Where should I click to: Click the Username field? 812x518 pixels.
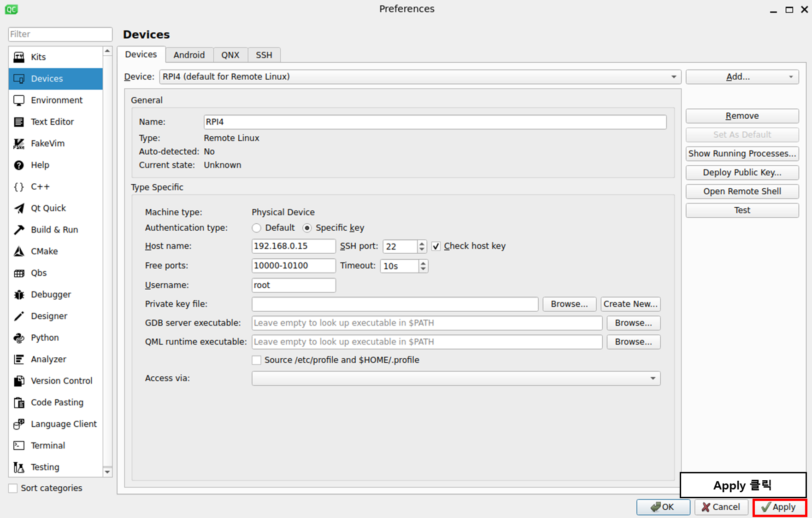pyautogui.click(x=294, y=285)
